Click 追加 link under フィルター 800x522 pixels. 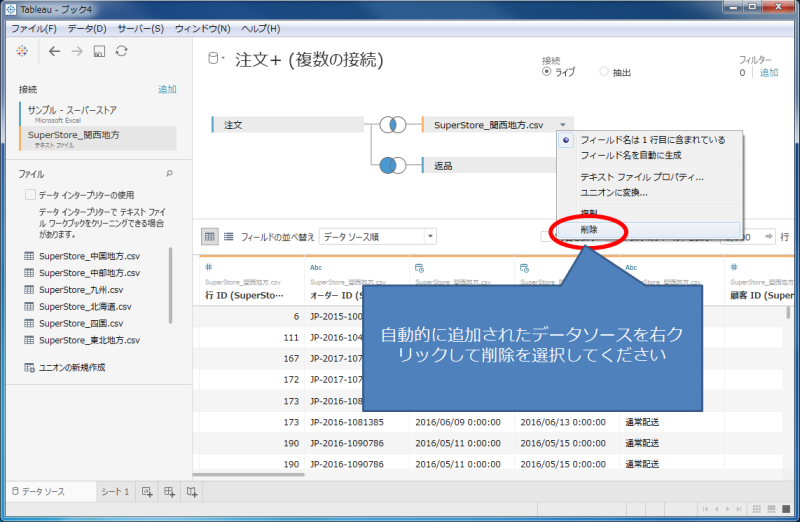[769, 72]
